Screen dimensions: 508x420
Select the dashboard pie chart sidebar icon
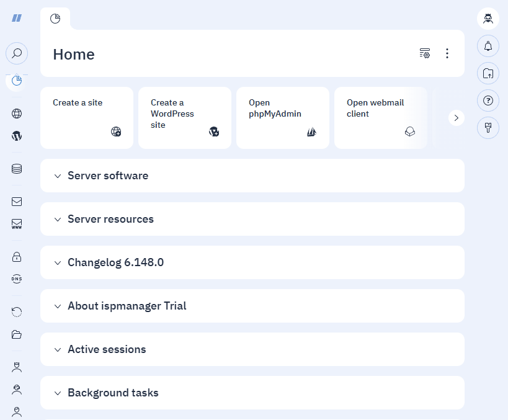(x=17, y=81)
